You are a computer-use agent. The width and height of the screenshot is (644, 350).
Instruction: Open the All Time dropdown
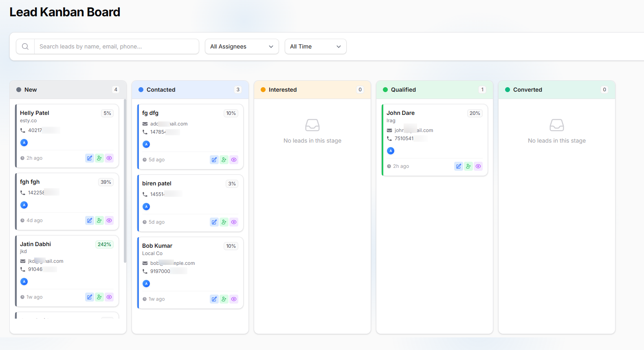[316, 46]
